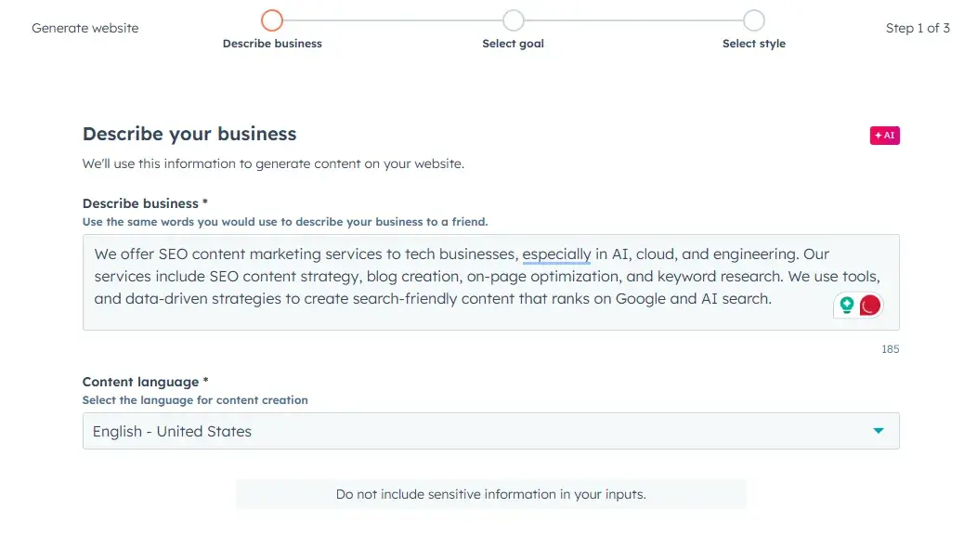Jump to the Select goal step label
Image resolution: width=977 pixels, height=560 pixels.
pos(513,44)
